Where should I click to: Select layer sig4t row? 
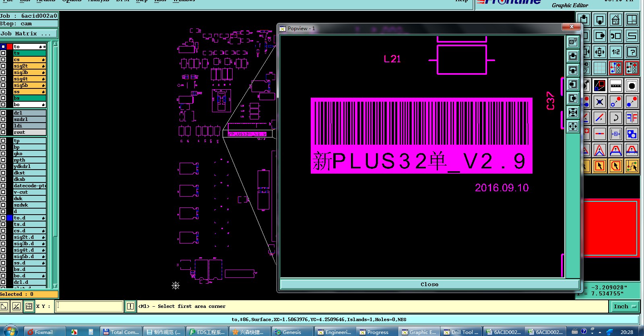click(x=30, y=79)
